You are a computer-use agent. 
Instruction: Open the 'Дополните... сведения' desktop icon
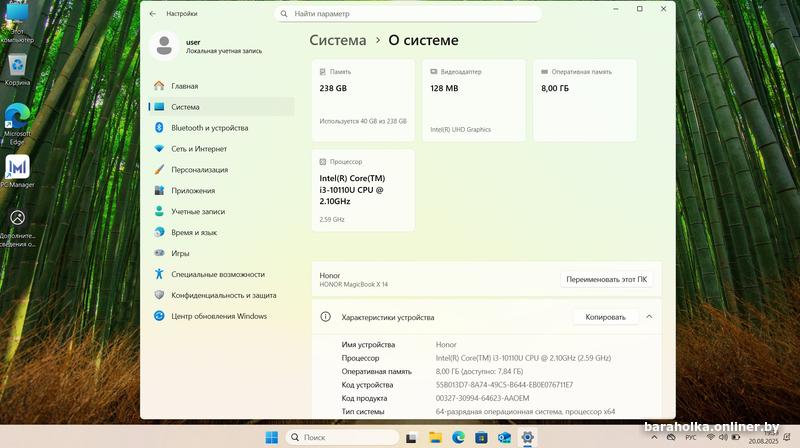pos(17,228)
